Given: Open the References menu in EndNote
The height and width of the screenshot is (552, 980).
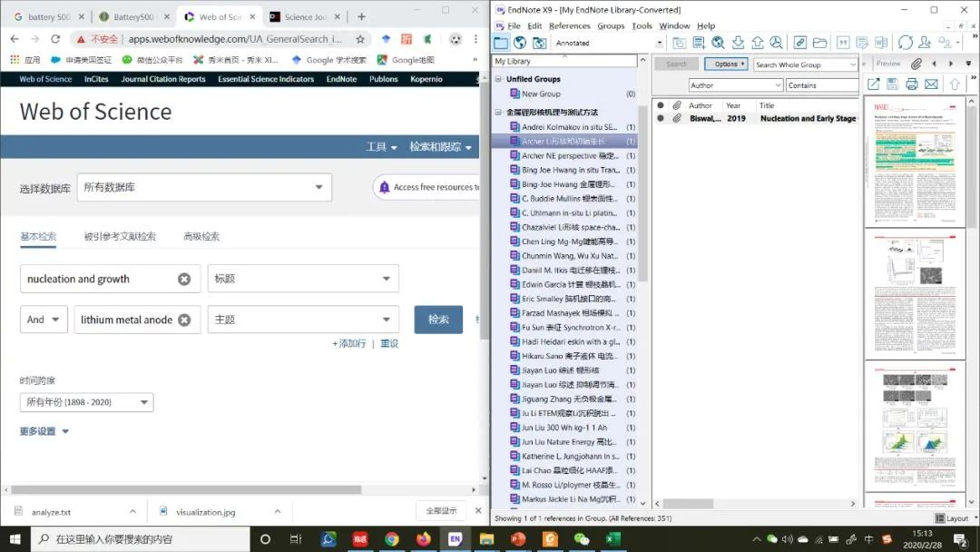Looking at the screenshot, I should [x=569, y=26].
